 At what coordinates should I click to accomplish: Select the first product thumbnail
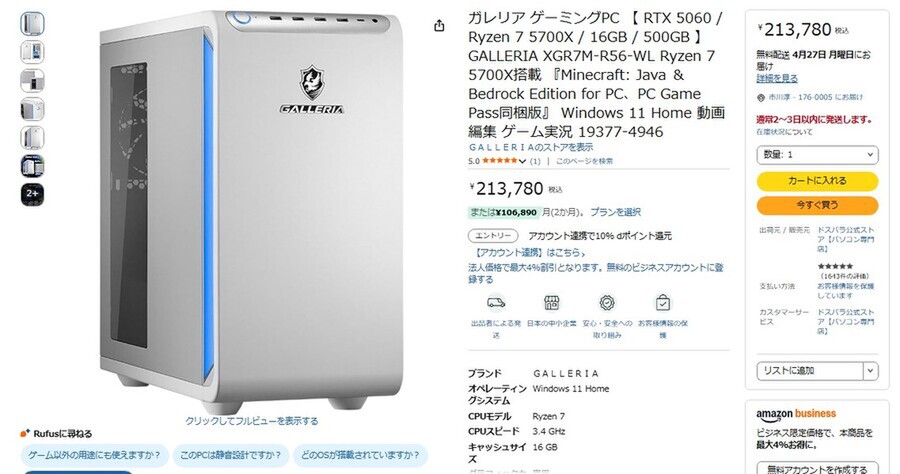(32, 24)
